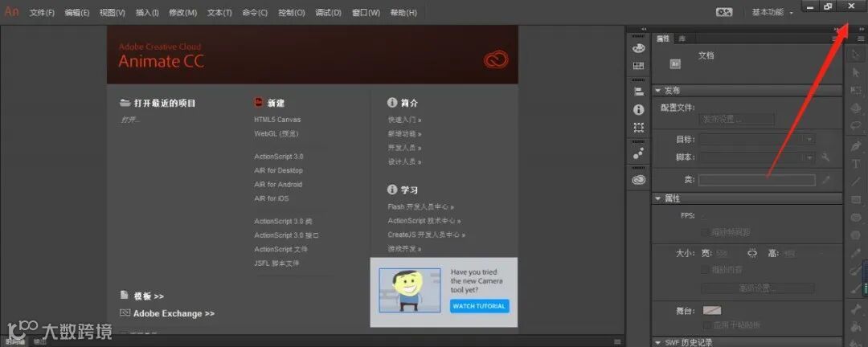
Task: Open the JSFL 脚本文件 link
Action: 276,263
